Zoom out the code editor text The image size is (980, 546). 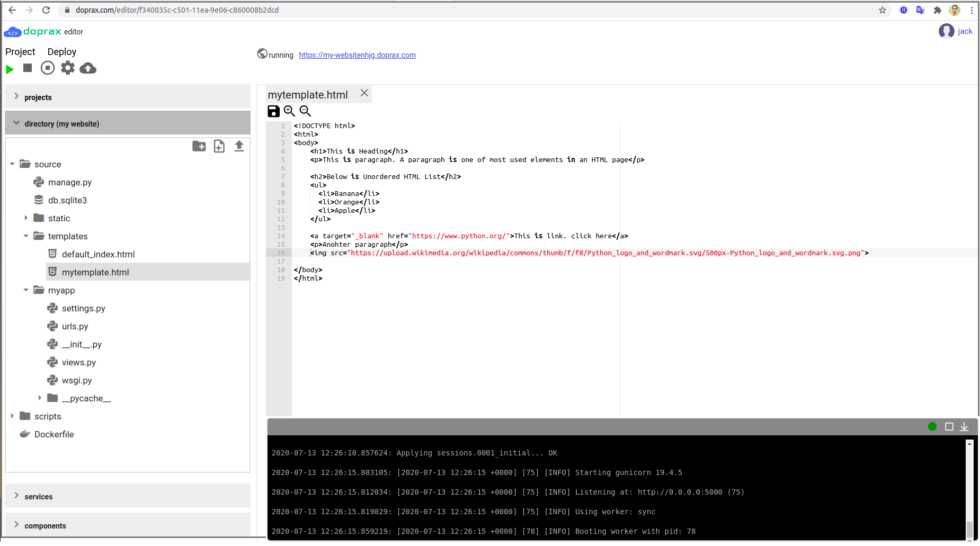click(306, 111)
